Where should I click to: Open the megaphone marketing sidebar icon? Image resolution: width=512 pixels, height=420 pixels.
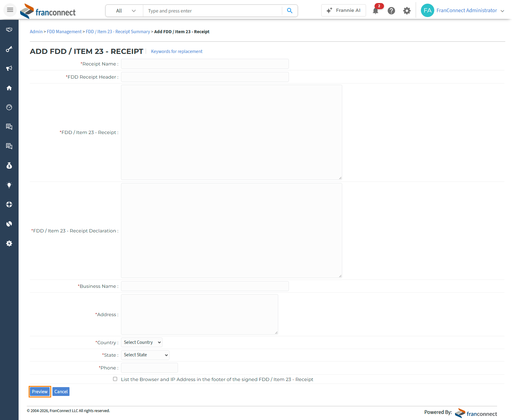(x=9, y=68)
